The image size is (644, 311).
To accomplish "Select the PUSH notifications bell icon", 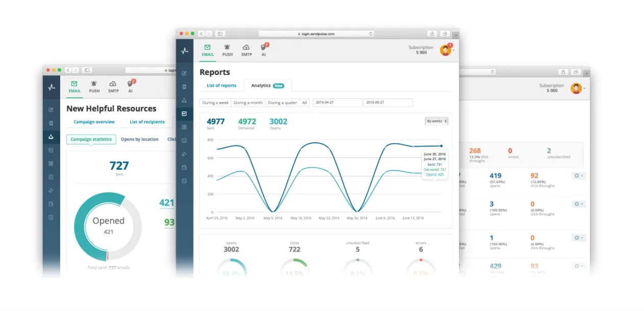I will [x=228, y=49].
